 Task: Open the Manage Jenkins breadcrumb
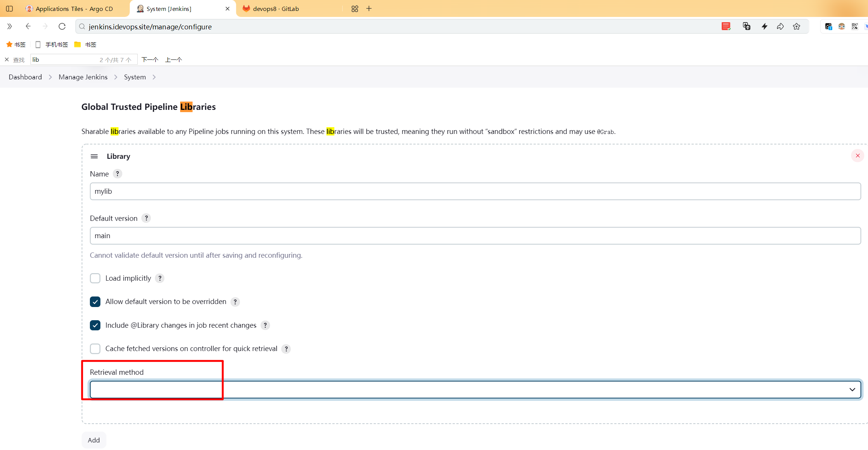(x=83, y=77)
